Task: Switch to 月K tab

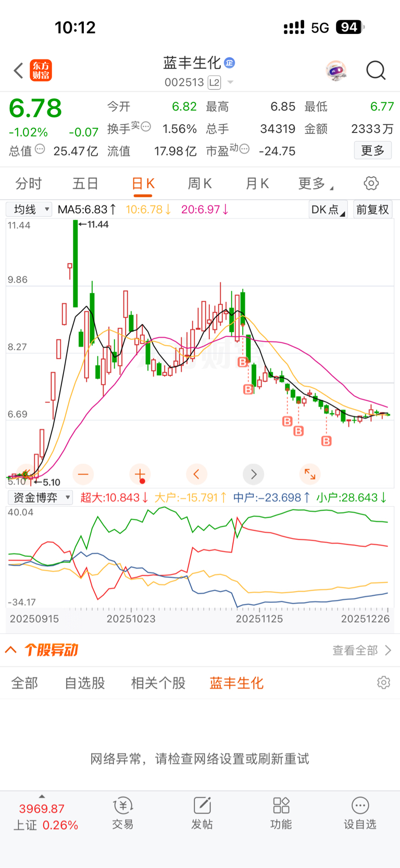Action: [257, 184]
